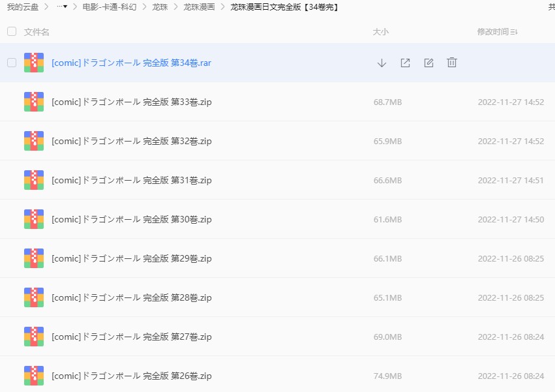
Task: Click the archive file icon of 第33卷.zip
Action: pyautogui.click(x=33, y=102)
